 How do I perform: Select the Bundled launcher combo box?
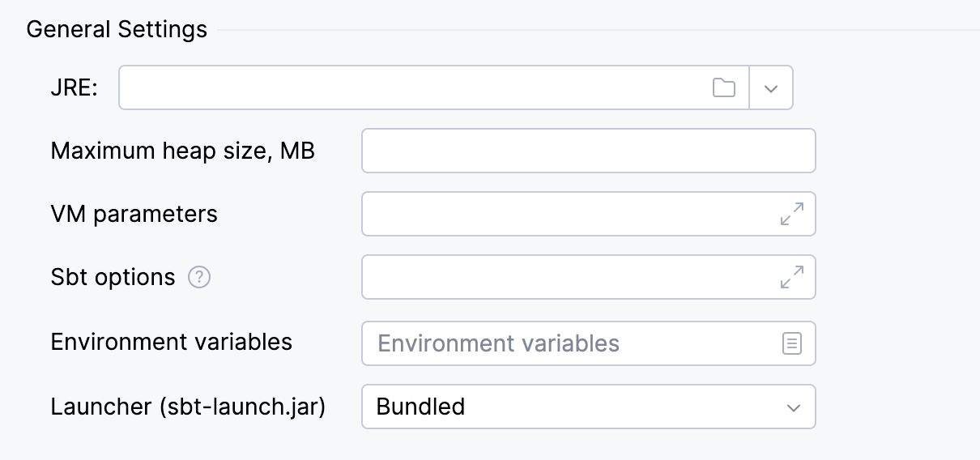tap(567, 407)
